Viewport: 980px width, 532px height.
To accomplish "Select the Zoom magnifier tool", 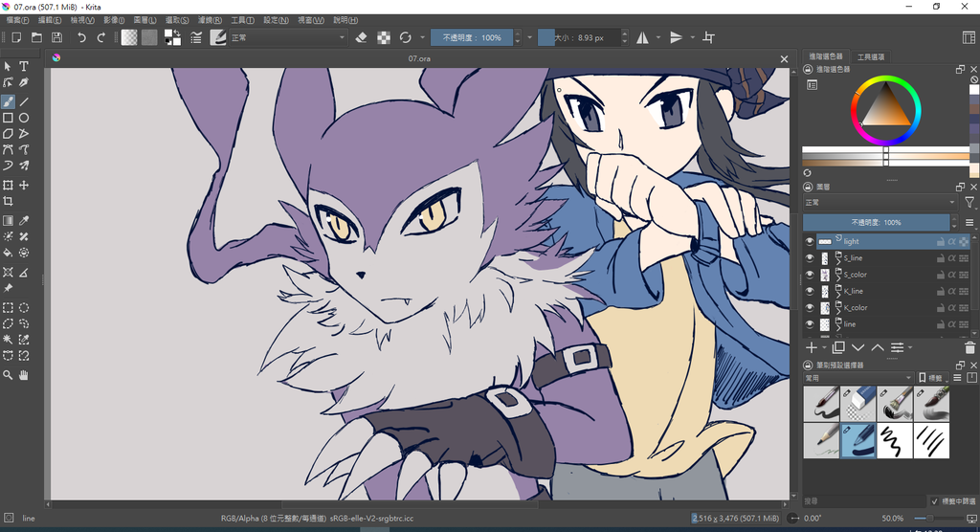I will coord(8,375).
